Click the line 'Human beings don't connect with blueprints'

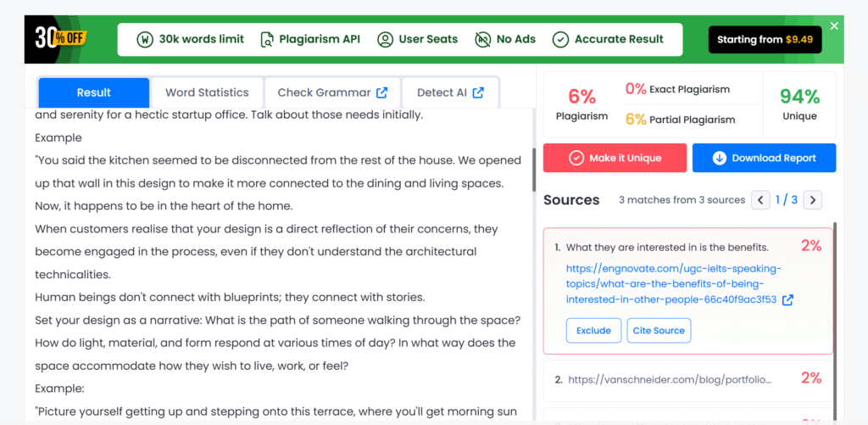point(230,297)
